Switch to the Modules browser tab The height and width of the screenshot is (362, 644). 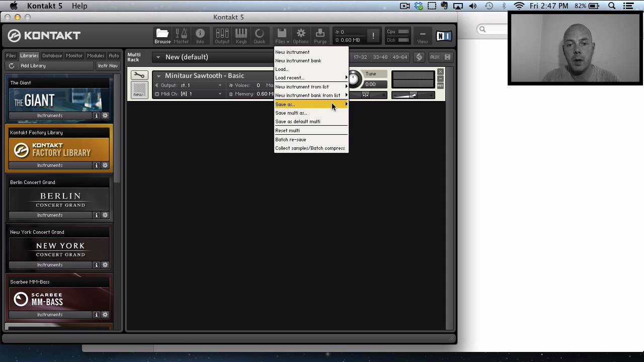point(96,56)
